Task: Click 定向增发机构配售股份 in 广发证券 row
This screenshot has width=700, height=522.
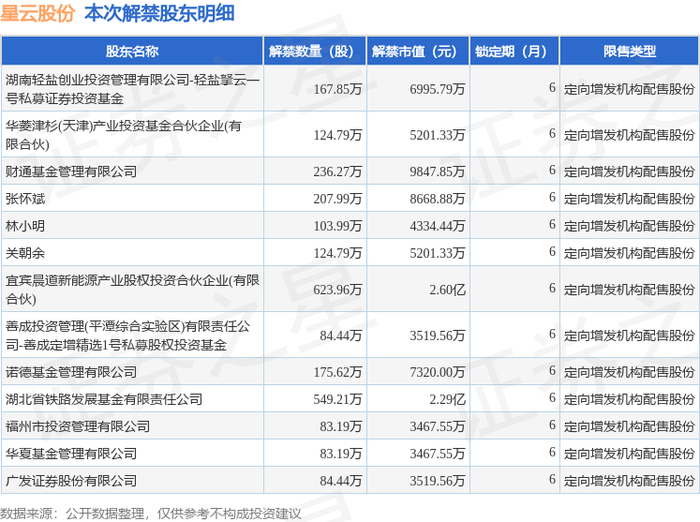Action: [629, 481]
